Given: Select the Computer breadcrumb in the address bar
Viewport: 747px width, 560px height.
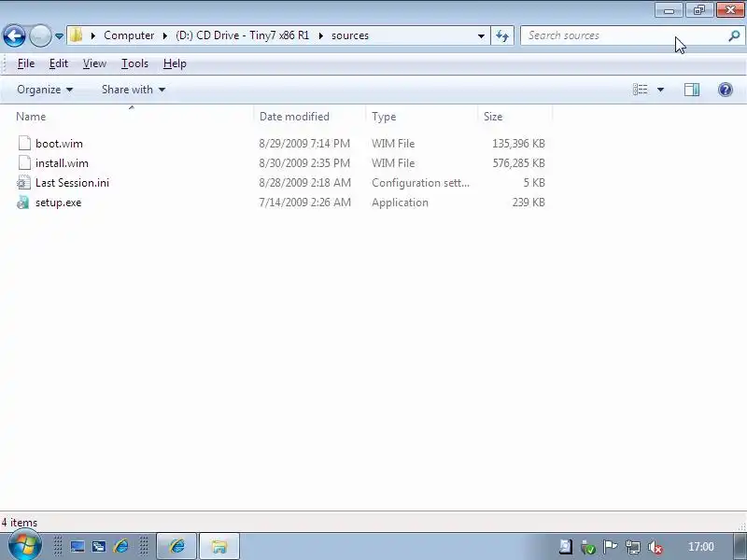Looking at the screenshot, I should [129, 35].
